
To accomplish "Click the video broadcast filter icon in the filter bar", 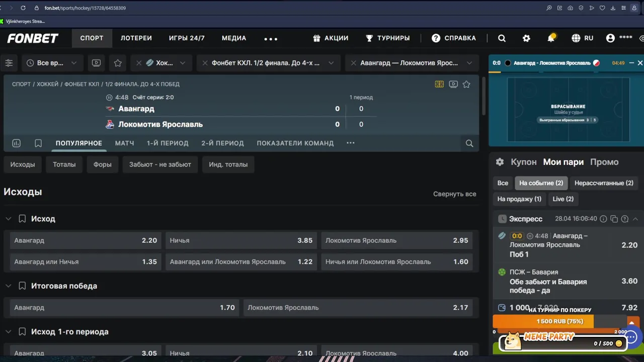I will pyautogui.click(x=96, y=63).
